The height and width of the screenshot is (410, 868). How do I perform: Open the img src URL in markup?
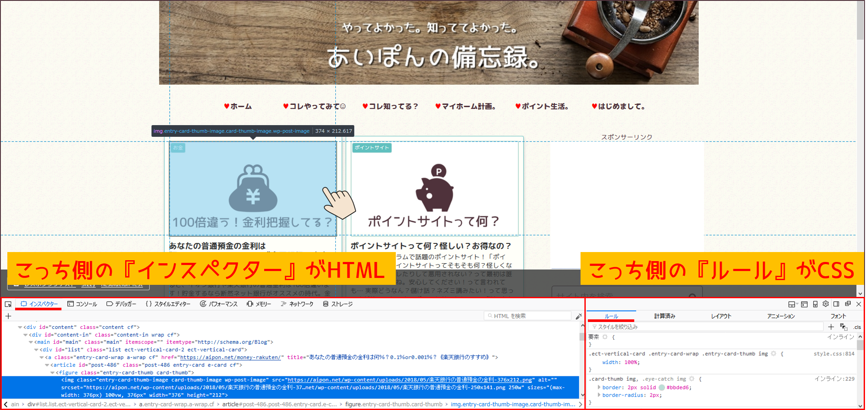(x=410, y=380)
